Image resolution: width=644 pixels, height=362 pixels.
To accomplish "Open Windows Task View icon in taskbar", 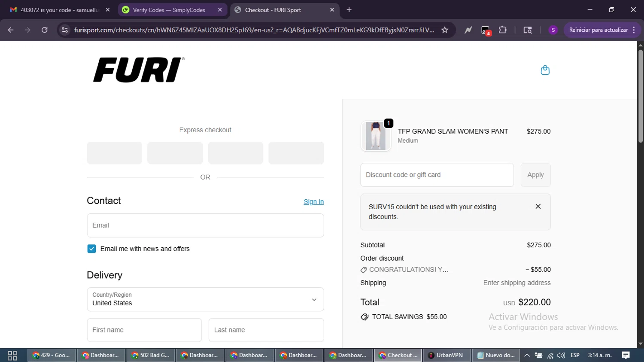I will pos(12,356).
